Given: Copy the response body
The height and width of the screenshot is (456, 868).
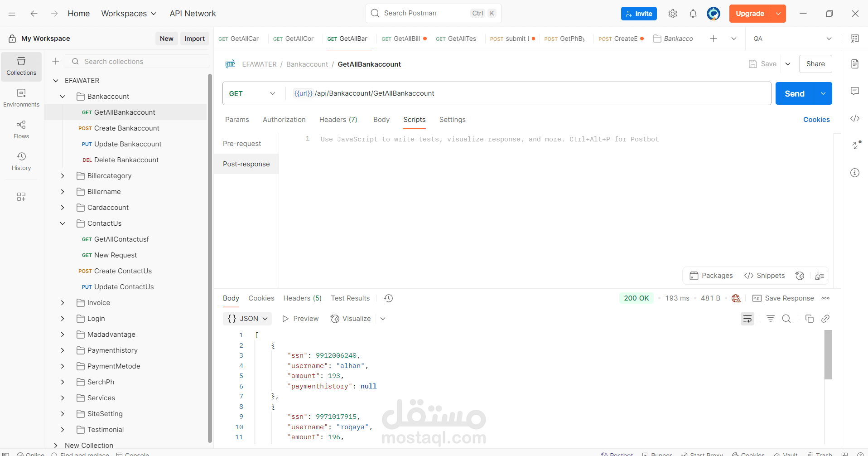Looking at the screenshot, I should 810,319.
